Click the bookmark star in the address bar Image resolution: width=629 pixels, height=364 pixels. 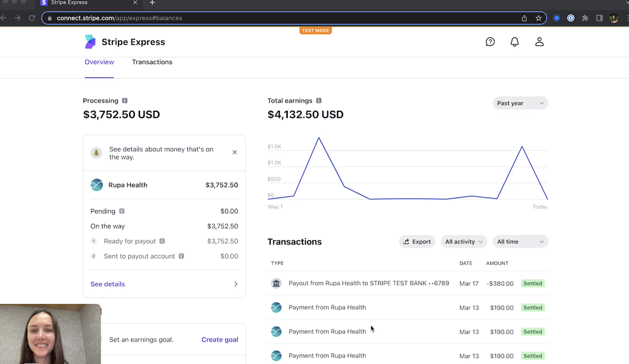pyautogui.click(x=538, y=18)
